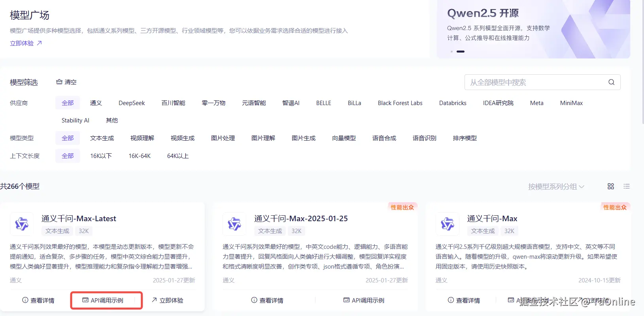This screenshot has width=644, height=316.
Task: Filter context length 16K-64K
Action: 140,156
